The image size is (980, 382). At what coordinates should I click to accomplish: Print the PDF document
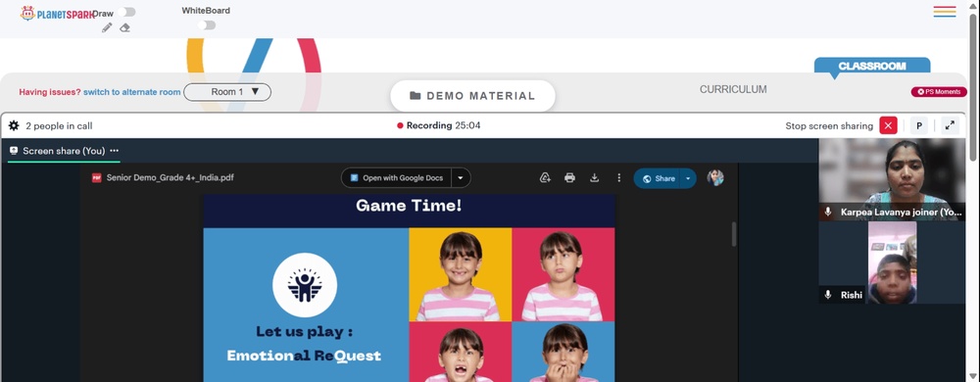(569, 178)
